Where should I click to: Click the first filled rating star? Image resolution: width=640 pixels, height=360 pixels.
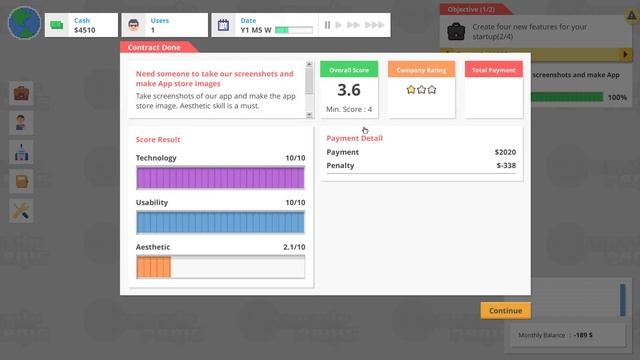[x=411, y=89]
